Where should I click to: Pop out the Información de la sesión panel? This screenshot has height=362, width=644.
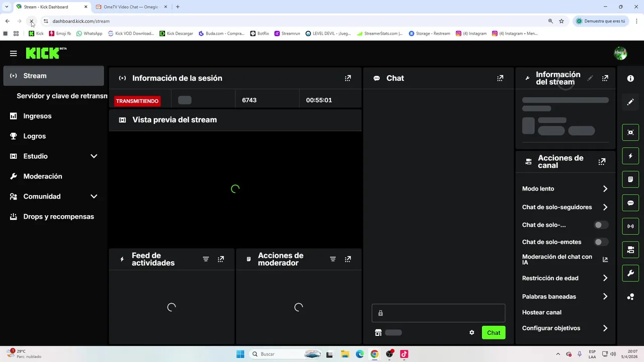pos(348,78)
